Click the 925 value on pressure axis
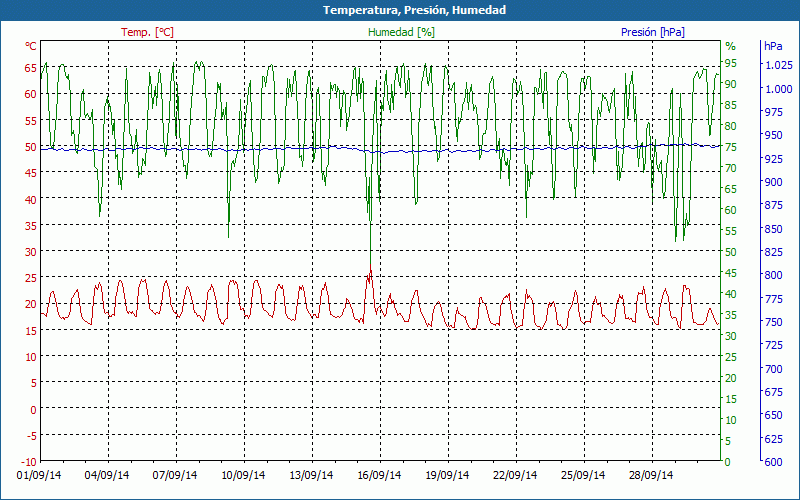Screen dimensions: 800x500 tap(773, 159)
